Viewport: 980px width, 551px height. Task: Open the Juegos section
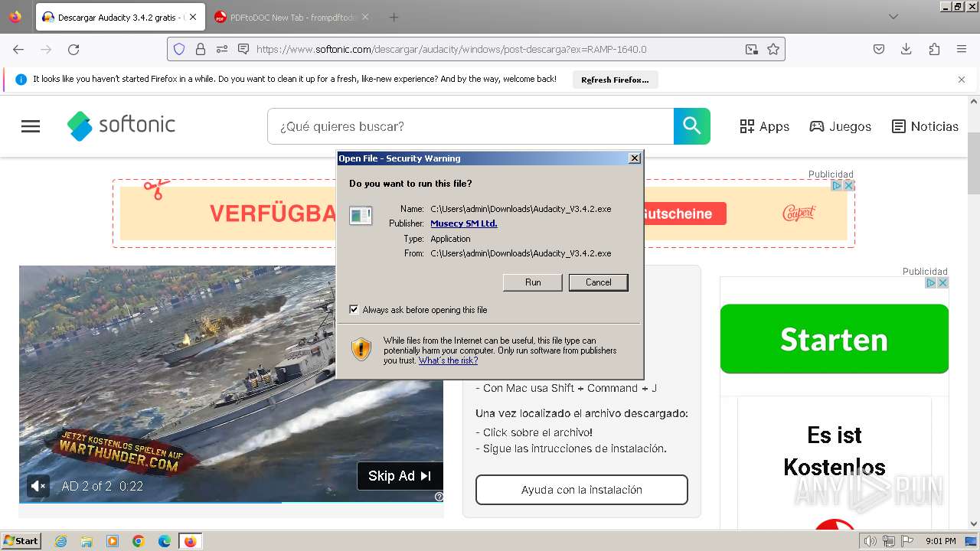pos(841,126)
